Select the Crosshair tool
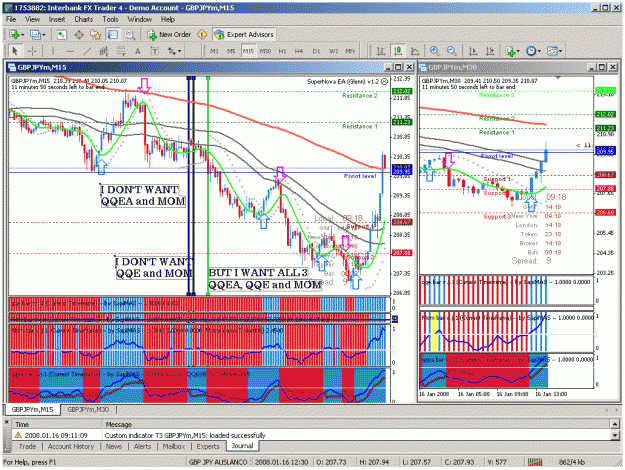 [32, 51]
